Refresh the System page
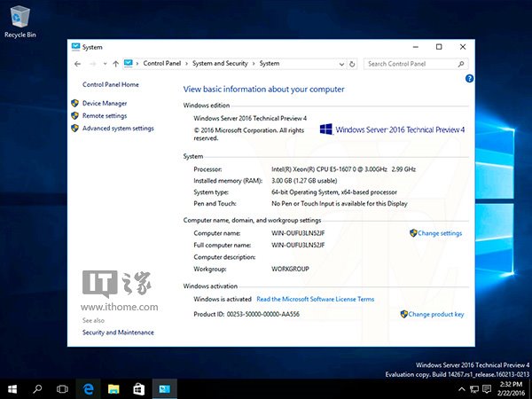 coord(352,64)
